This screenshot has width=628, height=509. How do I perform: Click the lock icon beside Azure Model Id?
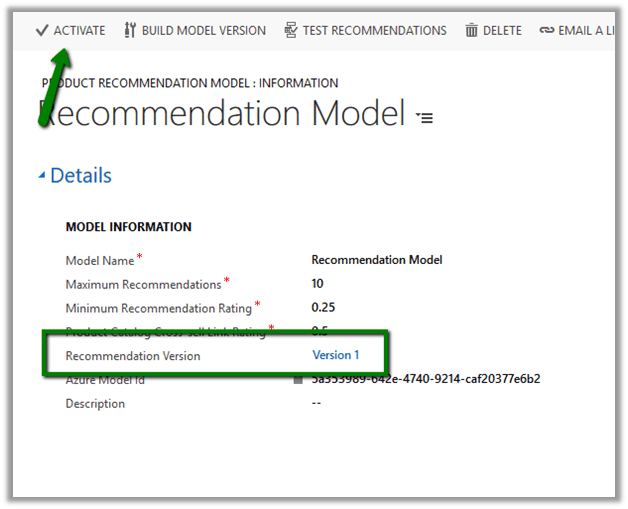tap(298, 380)
